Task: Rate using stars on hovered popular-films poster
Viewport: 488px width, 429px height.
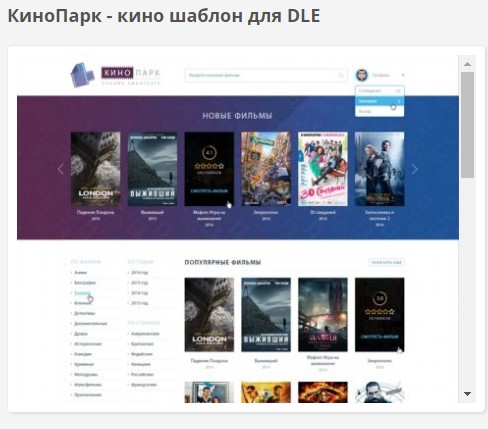Action: tap(380, 312)
